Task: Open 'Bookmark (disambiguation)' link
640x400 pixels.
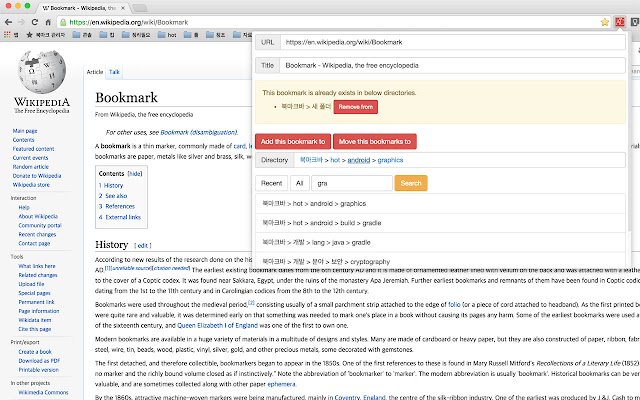Action: coord(199,132)
